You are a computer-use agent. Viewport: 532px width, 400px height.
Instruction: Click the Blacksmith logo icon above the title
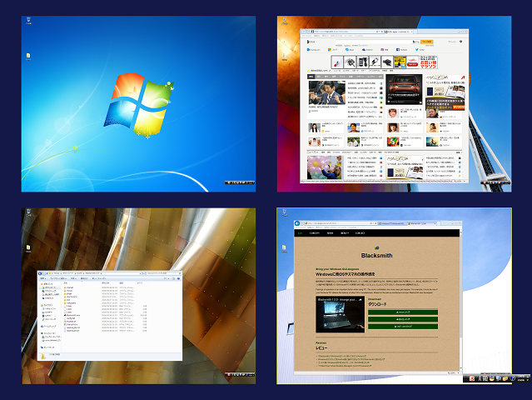tap(376, 247)
